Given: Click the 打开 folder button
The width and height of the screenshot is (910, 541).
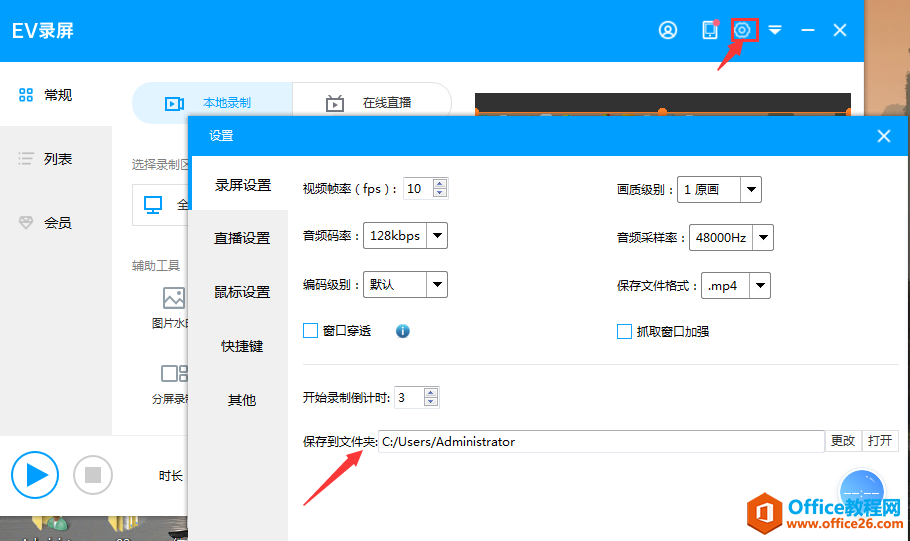Looking at the screenshot, I should click(x=880, y=441).
